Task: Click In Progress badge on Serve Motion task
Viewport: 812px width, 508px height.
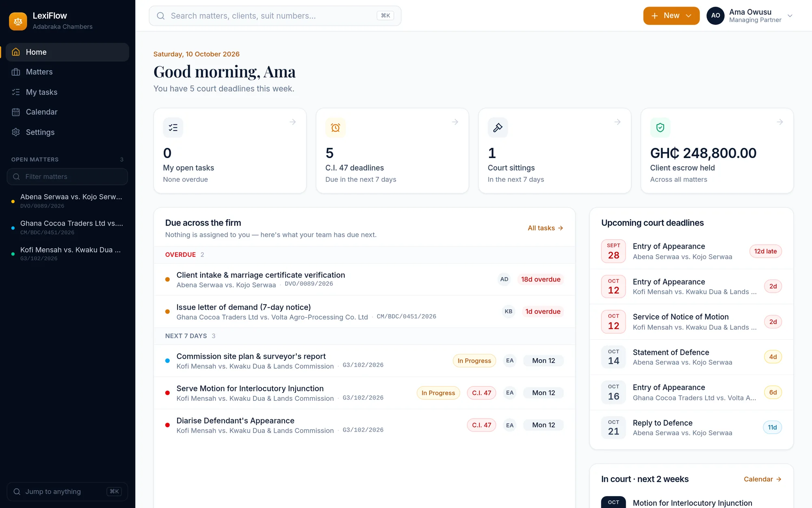Action: (438, 393)
